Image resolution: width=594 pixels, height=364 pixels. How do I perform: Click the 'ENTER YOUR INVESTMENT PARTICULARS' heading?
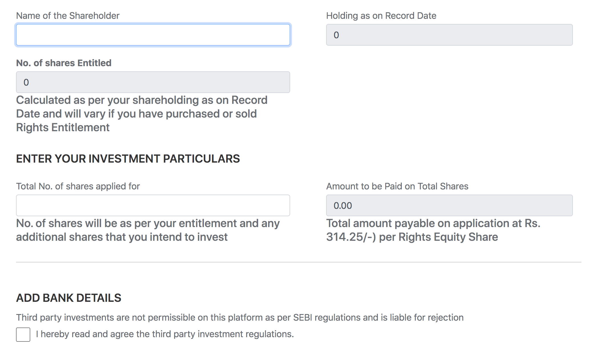pos(128,159)
